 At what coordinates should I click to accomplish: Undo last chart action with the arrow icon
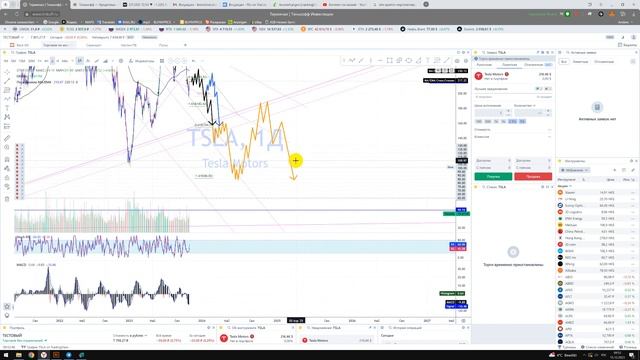tap(193, 61)
